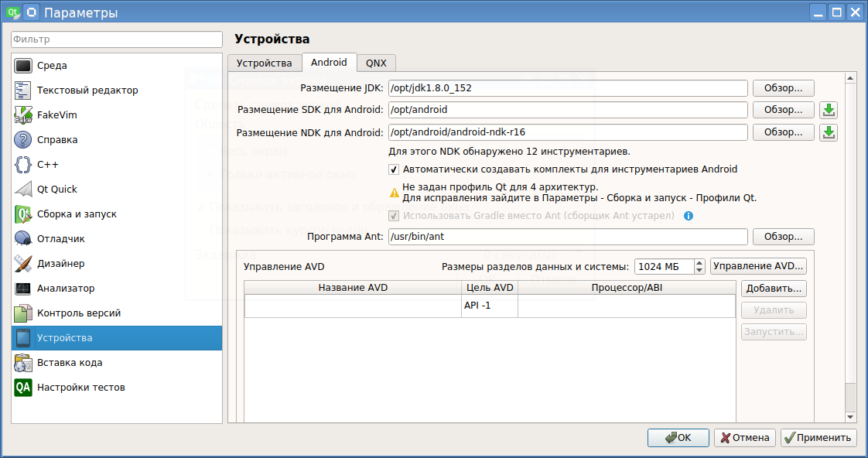Select the API -1 table cell
This screenshot has width=868, height=458.
[490, 306]
